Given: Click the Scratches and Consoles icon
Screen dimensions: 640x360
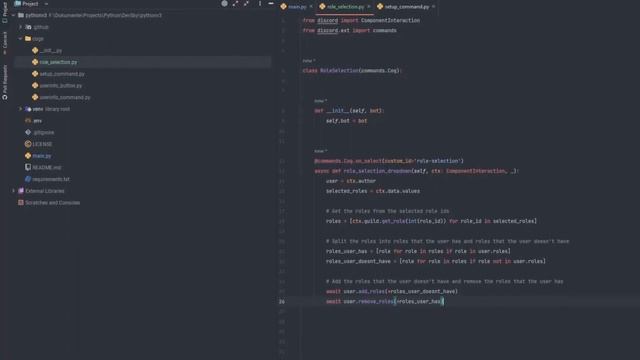Looking at the screenshot, I should [21, 202].
